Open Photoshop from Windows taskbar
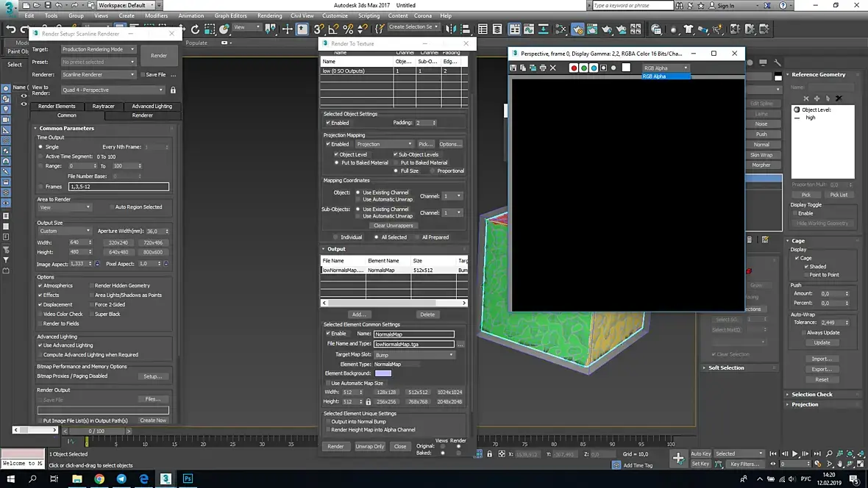 (188, 478)
